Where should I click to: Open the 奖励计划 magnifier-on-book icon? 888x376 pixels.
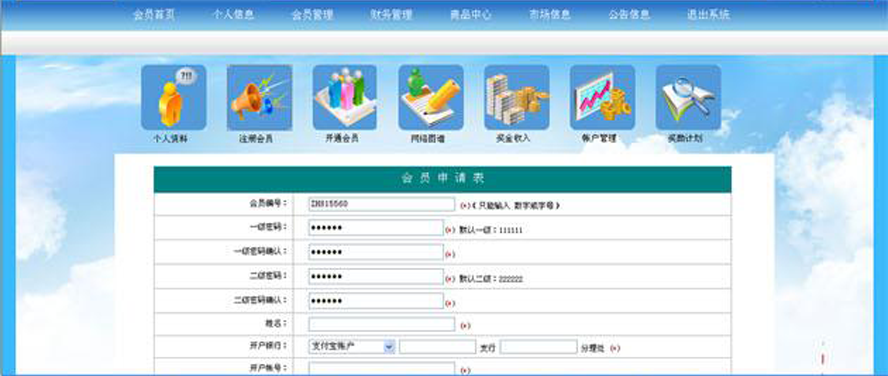pyautogui.click(x=688, y=97)
